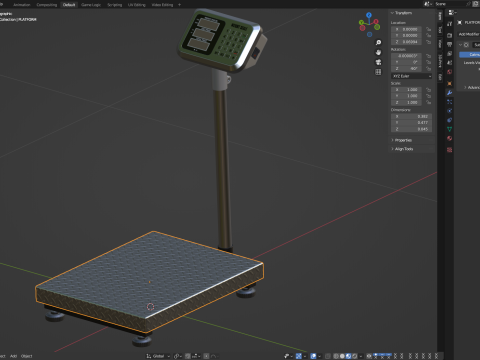
Task: Add a new workspace with the plus button
Action: (x=179, y=5)
